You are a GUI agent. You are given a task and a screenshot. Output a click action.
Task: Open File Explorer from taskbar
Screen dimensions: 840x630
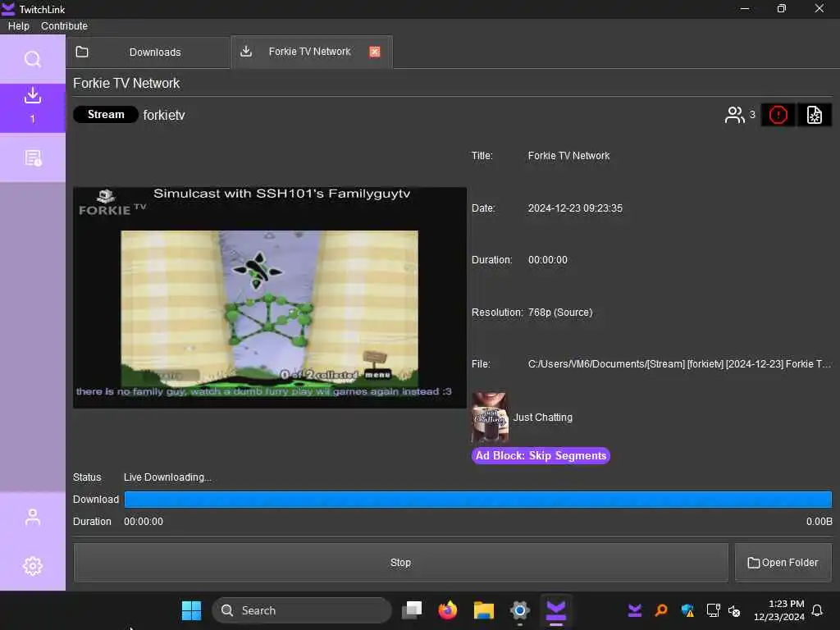[484, 610]
